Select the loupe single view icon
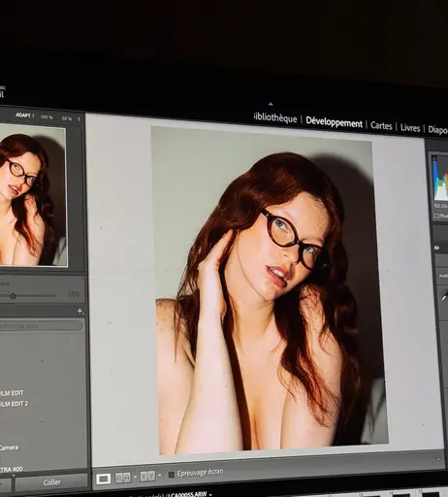The width and height of the screenshot is (448, 497). [x=104, y=479]
